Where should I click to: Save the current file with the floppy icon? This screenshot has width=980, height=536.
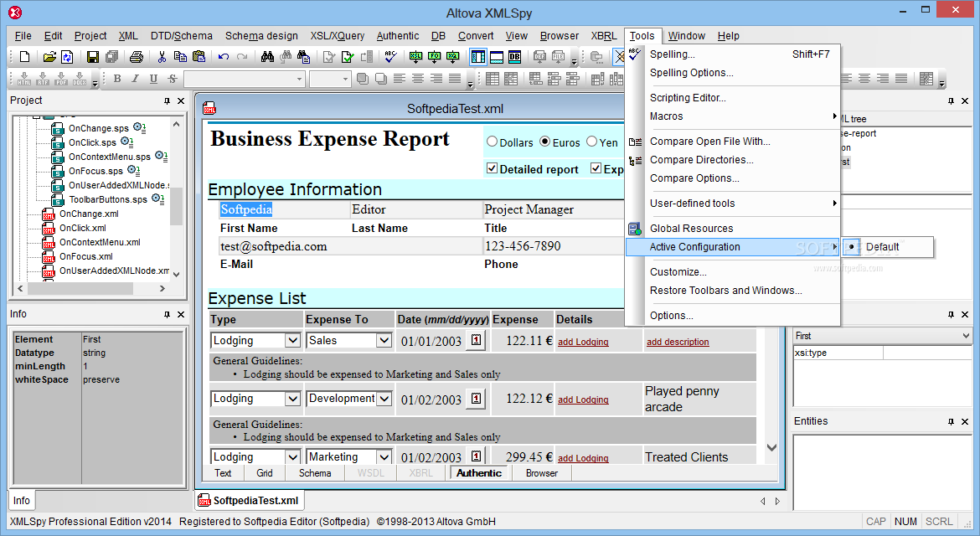(x=92, y=58)
